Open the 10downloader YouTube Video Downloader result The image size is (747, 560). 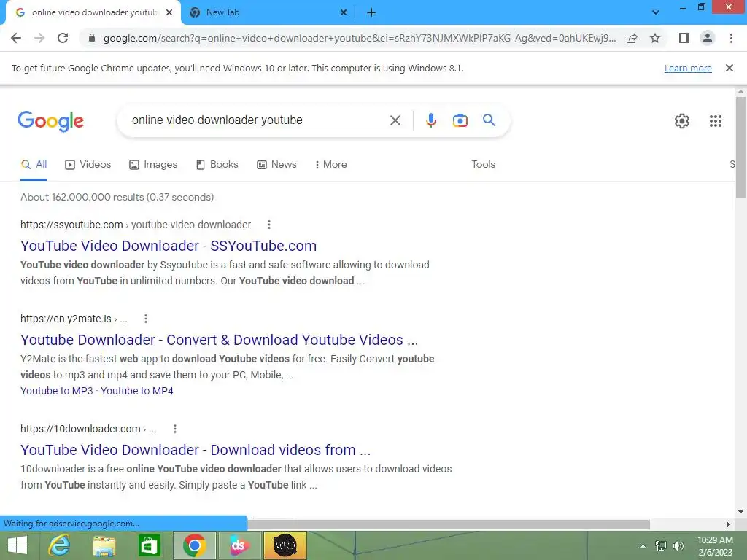point(196,450)
